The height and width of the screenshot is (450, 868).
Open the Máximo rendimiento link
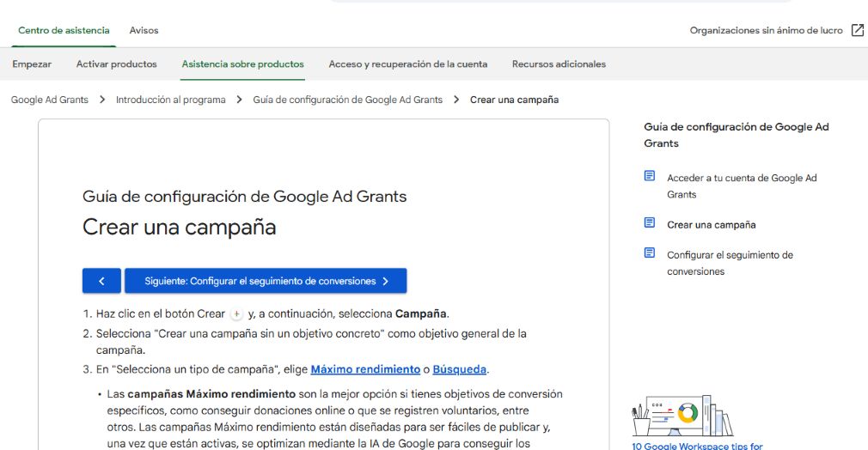(365, 369)
